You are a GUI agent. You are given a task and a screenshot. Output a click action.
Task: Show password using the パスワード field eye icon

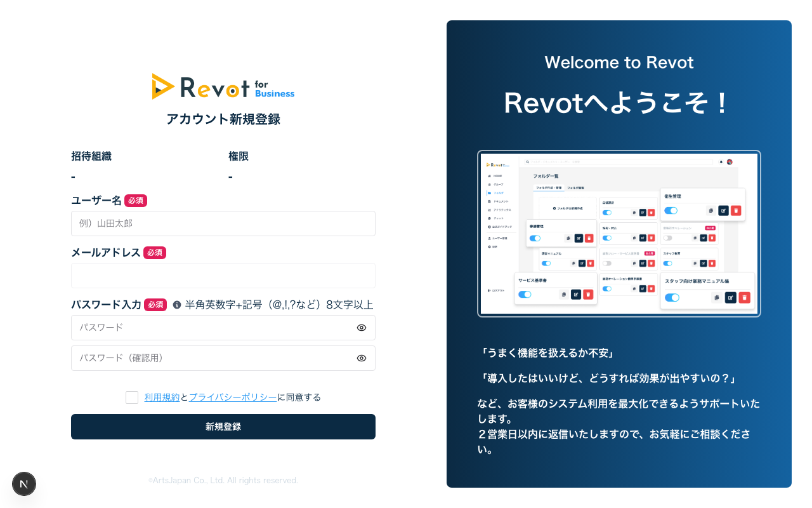coord(362,328)
